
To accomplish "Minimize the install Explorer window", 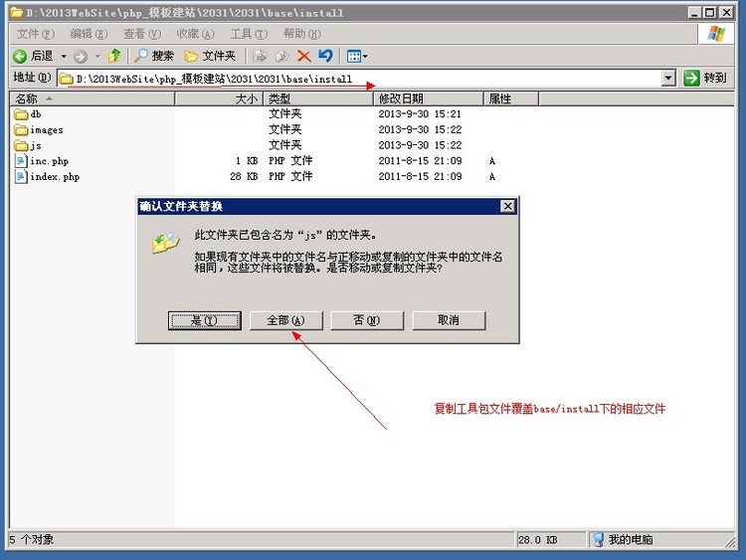I will tap(694, 13).
